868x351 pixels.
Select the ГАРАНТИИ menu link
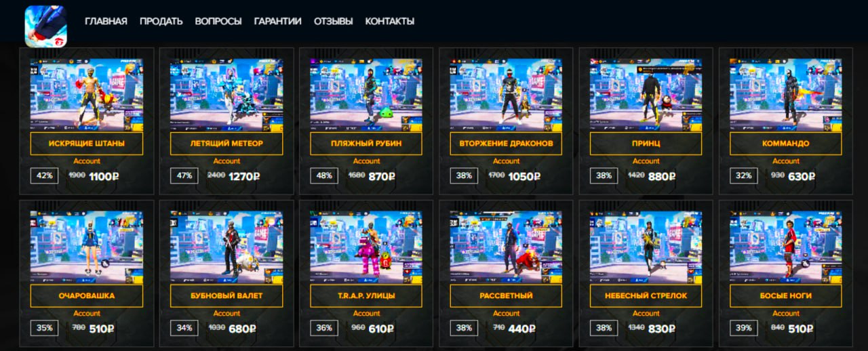pyautogui.click(x=278, y=21)
